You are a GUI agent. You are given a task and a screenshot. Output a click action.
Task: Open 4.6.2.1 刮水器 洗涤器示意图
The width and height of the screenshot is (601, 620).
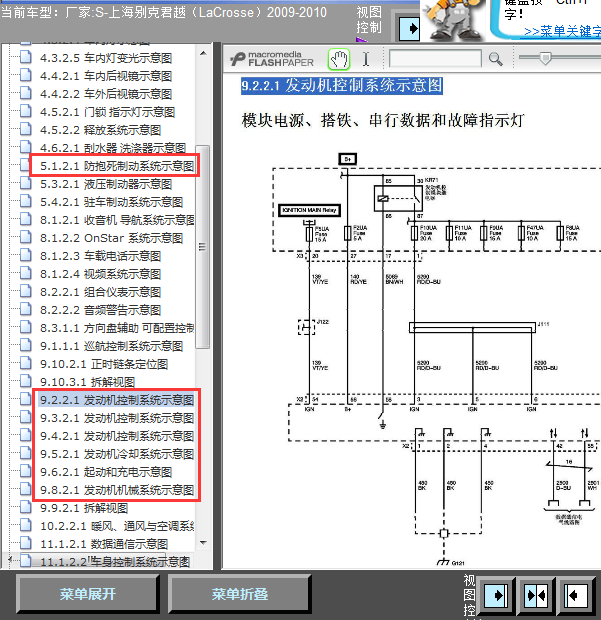[x=113, y=148]
